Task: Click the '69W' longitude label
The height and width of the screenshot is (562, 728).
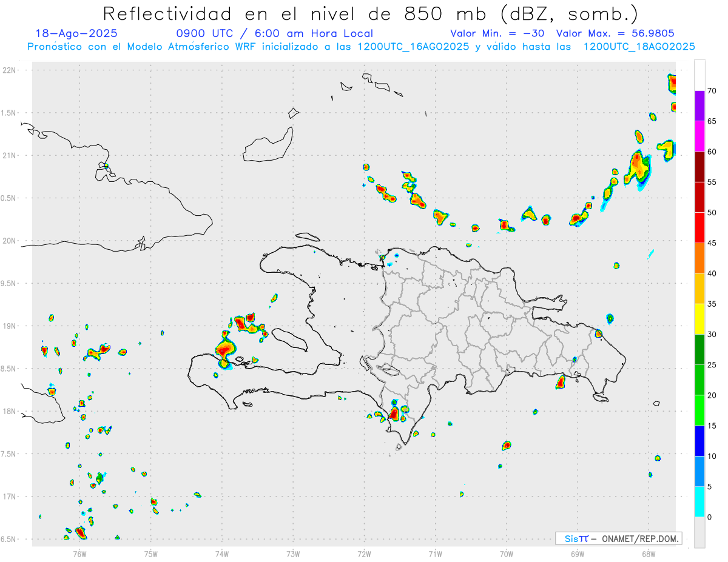Action: tap(578, 554)
